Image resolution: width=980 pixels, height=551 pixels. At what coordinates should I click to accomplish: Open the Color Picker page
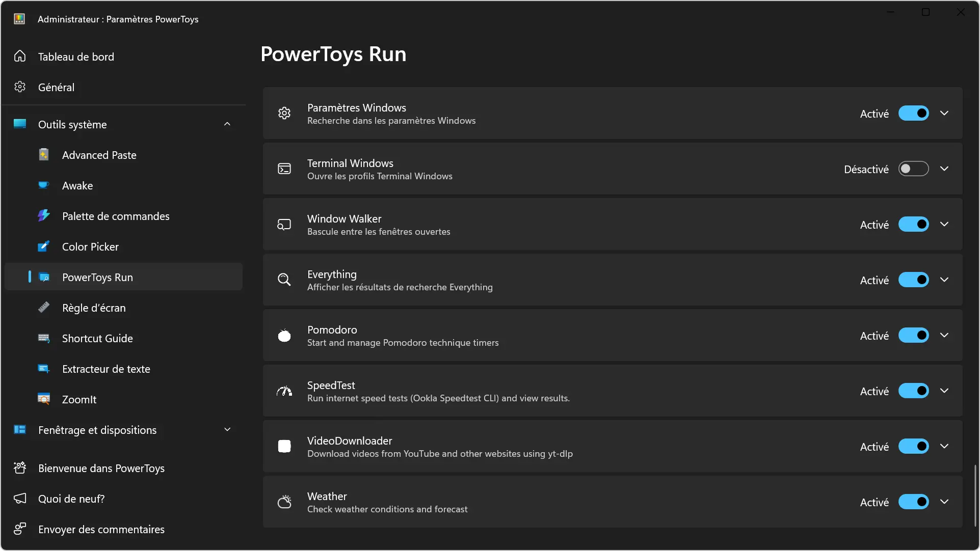(x=123, y=246)
